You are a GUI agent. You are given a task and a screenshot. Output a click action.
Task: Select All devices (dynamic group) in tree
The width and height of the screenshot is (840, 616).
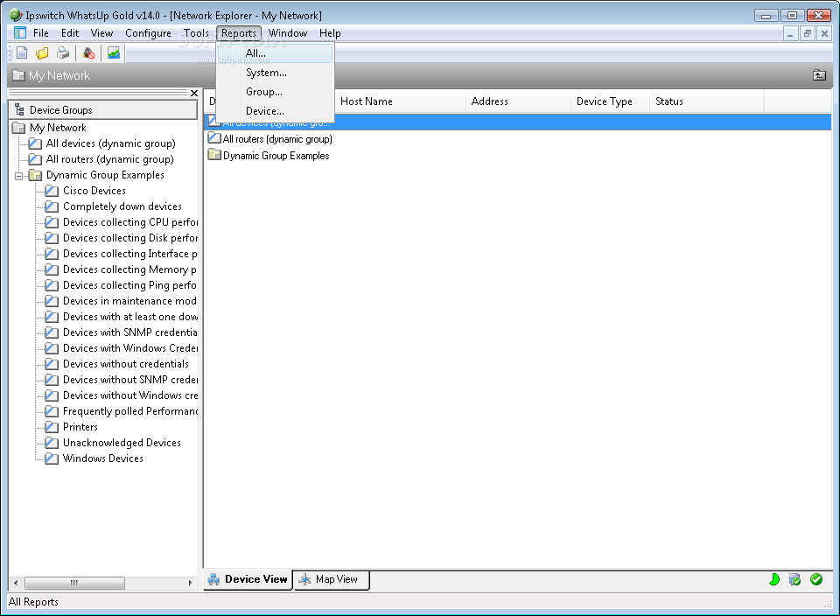click(x=110, y=143)
